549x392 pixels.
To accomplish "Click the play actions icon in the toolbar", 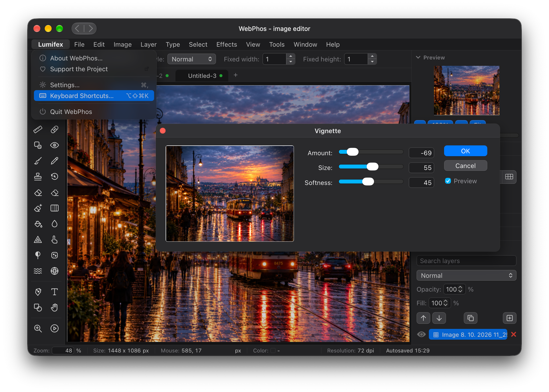I will tap(54, 328).
